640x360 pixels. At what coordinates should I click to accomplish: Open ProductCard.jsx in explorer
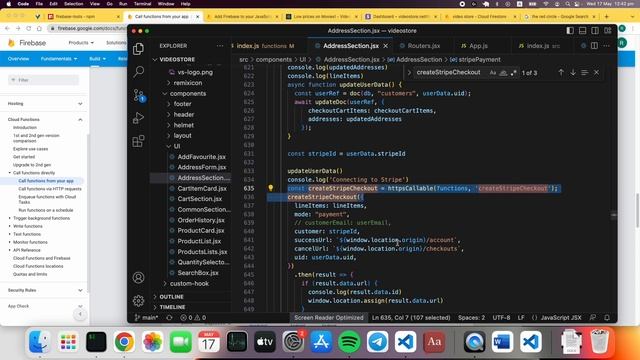[201, 231]
